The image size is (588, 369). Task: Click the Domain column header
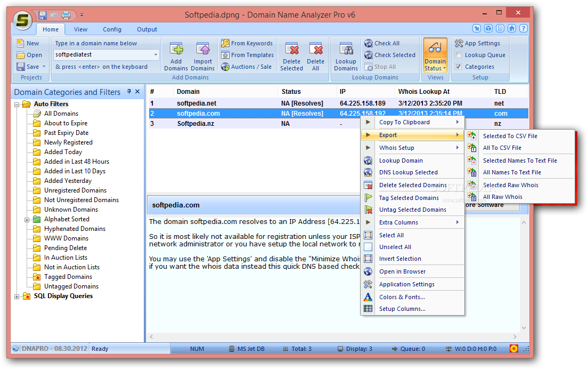coord(225,92)
